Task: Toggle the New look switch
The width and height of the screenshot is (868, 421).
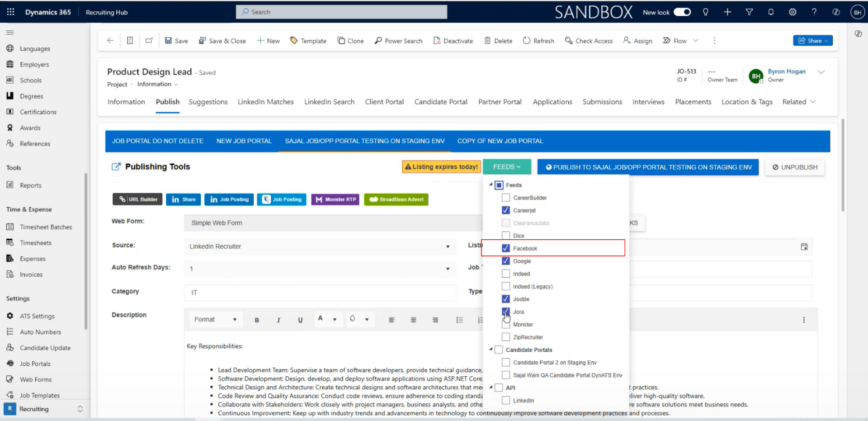Action: (x=682, y=12)
